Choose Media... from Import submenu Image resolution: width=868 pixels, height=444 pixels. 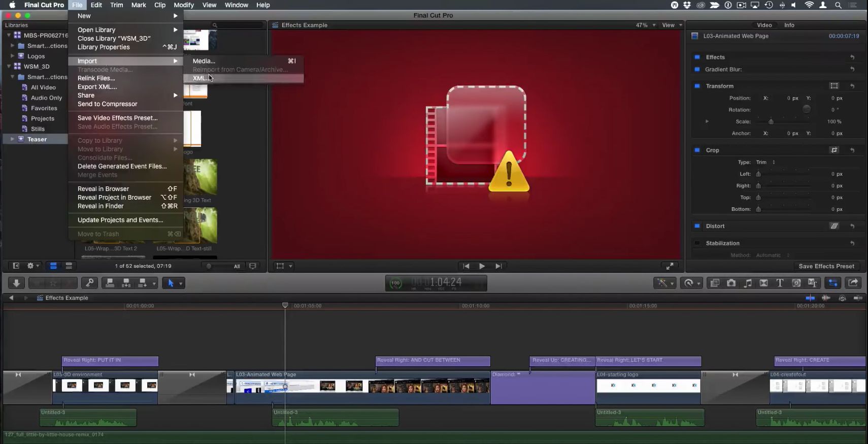click(x=244, y=61)
